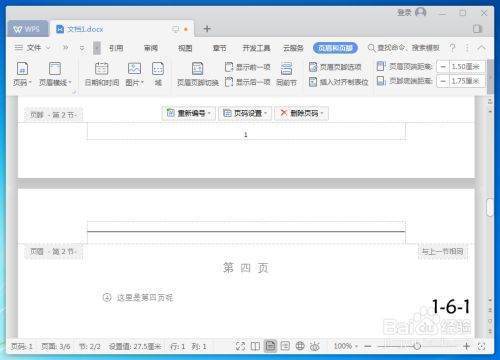Viewport: 500px width, 360px height.
Task: Decrease the 1.75厘米 footer distance
Action: coord(443,81)
